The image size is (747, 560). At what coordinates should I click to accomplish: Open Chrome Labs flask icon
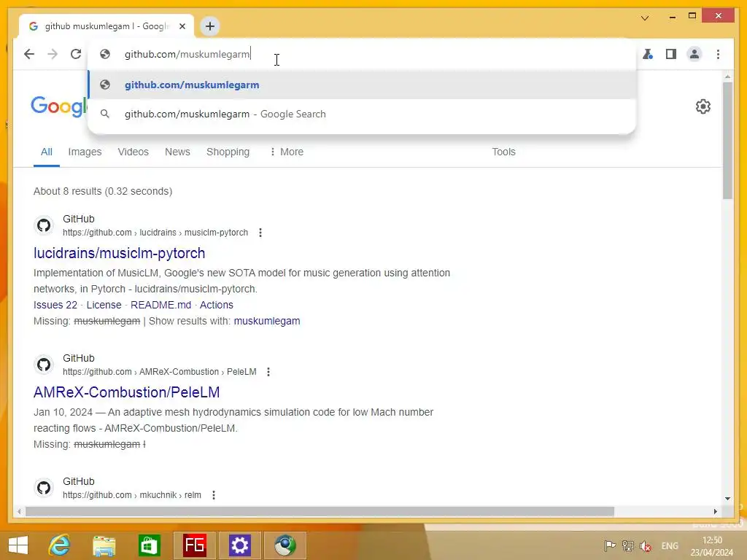click(648, 54)
